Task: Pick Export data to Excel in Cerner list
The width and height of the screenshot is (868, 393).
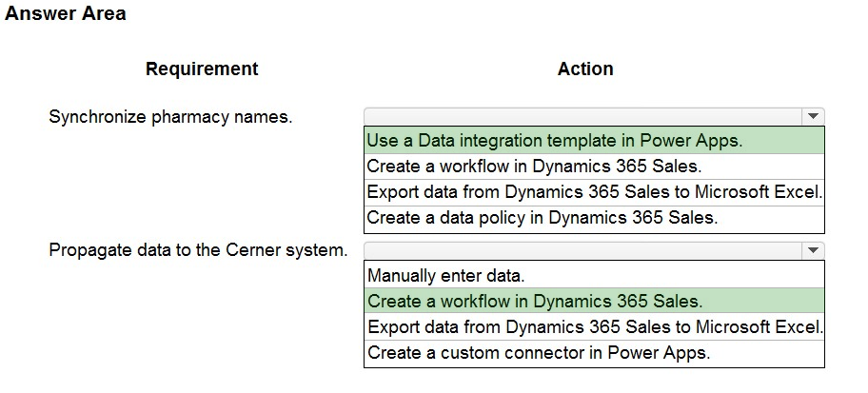Action: [x=594, y=327]
